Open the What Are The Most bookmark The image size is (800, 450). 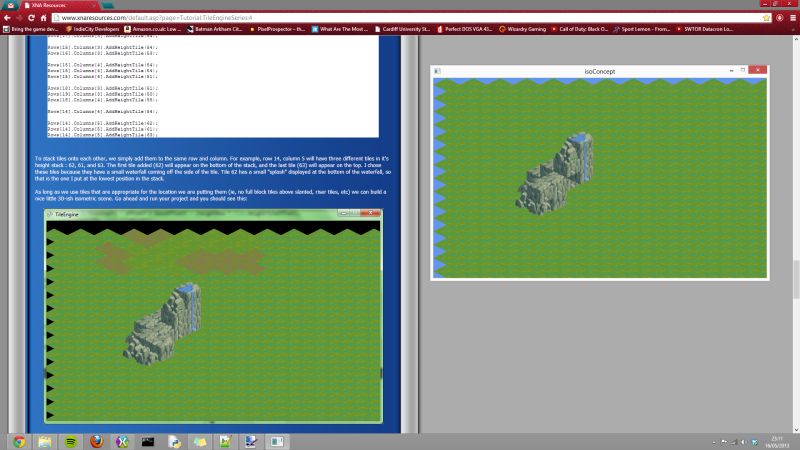pyautogui.click(x=340, y=29)
